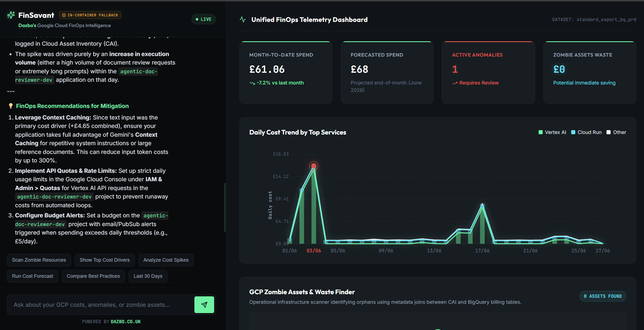Click Scan Zombie Resources suggestion
The width and height of the screenshot is (644, 330).
coord(39,260)
